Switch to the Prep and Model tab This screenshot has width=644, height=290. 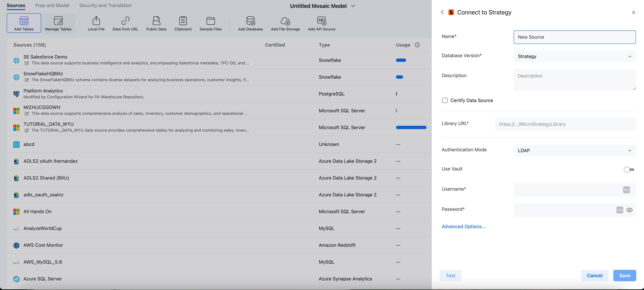[x=52, y=6]
